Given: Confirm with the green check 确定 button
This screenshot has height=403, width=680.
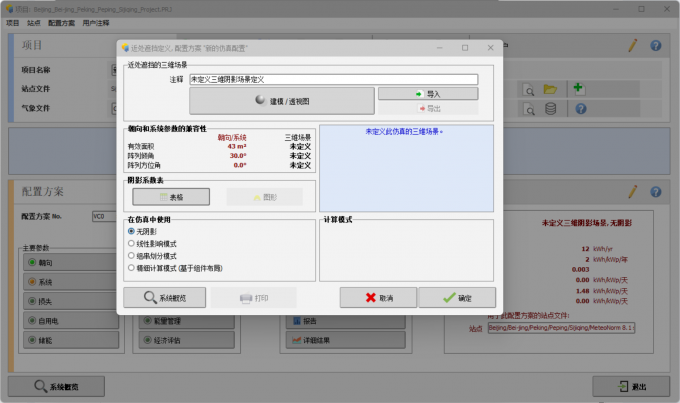Looking at the screenshot, I should (x=457, y=298).
